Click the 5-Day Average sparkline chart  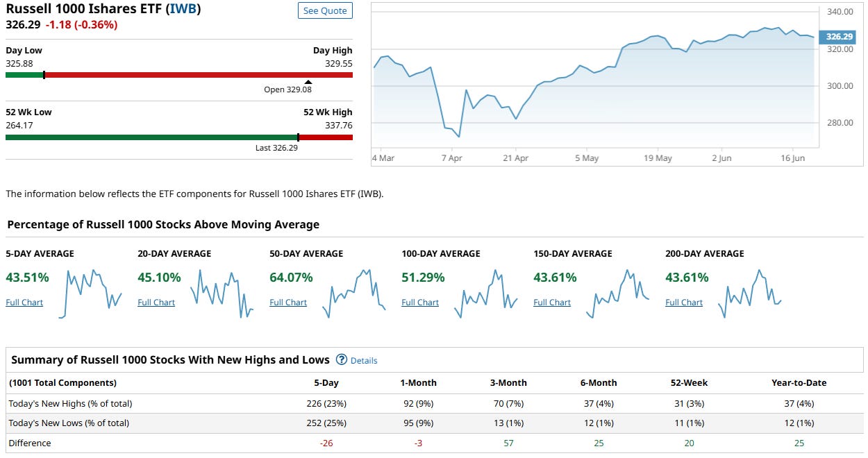pos(90,294)
